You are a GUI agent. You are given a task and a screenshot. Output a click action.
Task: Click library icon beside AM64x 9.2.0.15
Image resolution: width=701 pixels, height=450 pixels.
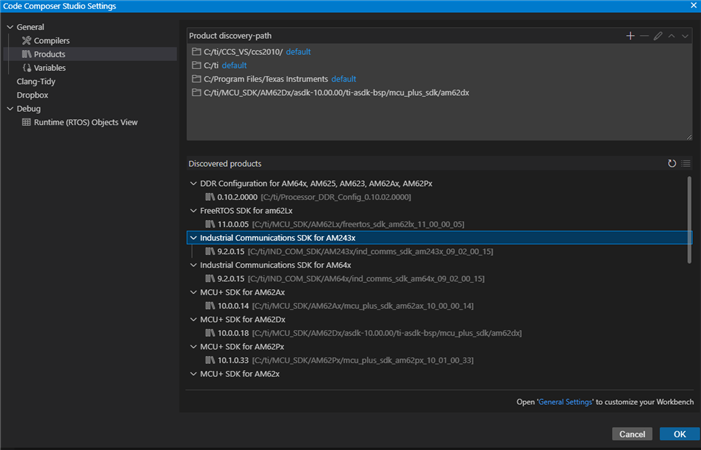point(210,279)
